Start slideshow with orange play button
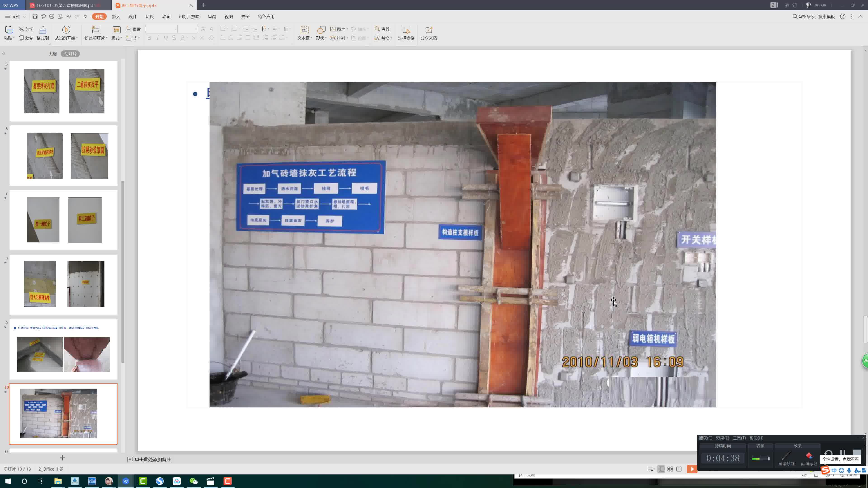 (x=692, y=469)
